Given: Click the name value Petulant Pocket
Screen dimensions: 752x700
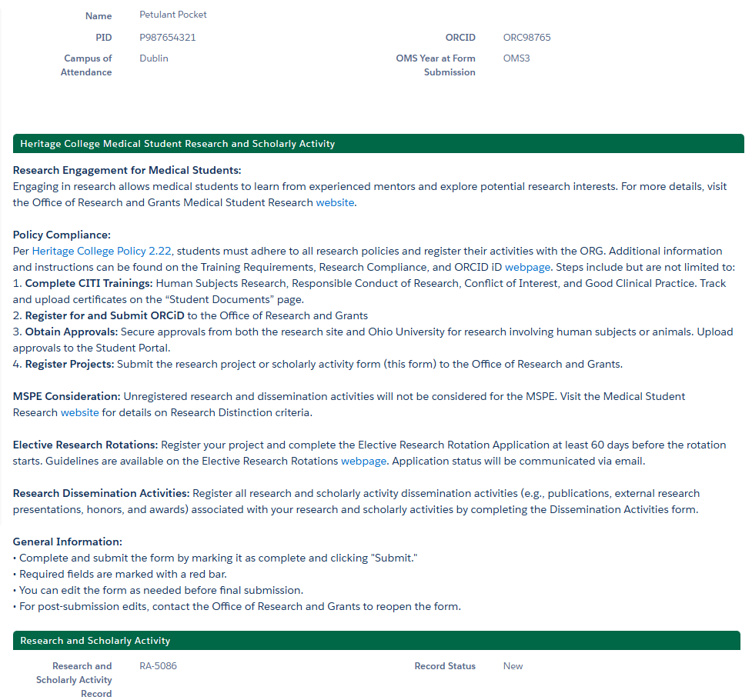Looking at the screenshot, I should coord(173,15).
